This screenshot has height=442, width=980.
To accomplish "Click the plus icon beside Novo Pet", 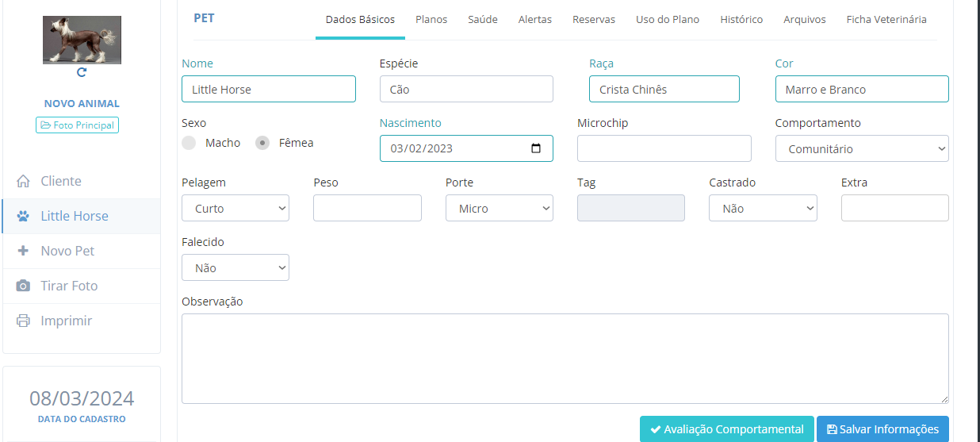I will [23, 251].
